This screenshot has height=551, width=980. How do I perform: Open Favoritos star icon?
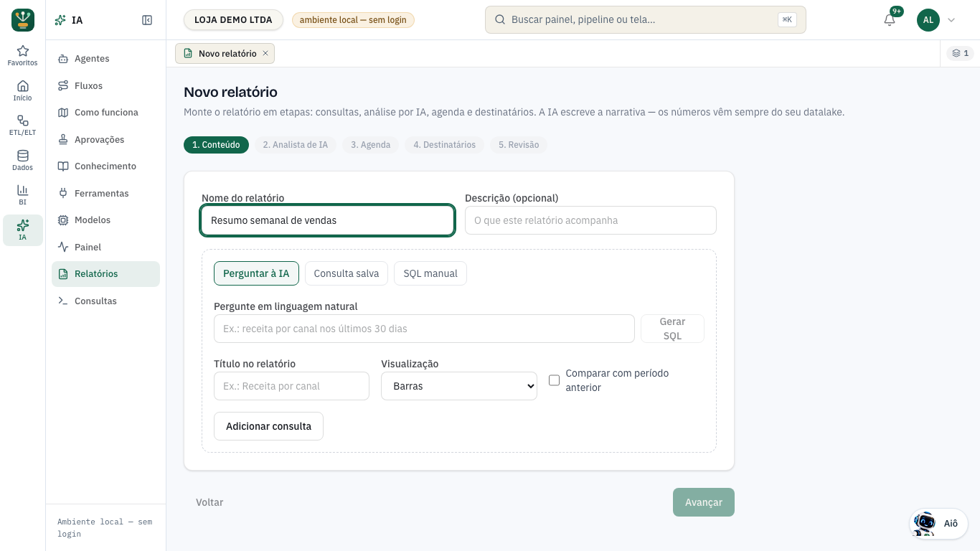point(23,51)
